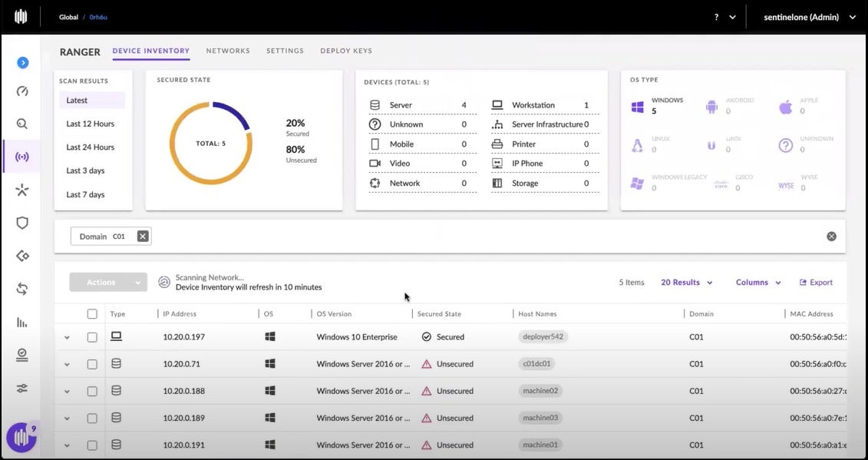Click the sliders settings icon in sidebar
The image size is (868, 460).
click(x=22, y=388)
